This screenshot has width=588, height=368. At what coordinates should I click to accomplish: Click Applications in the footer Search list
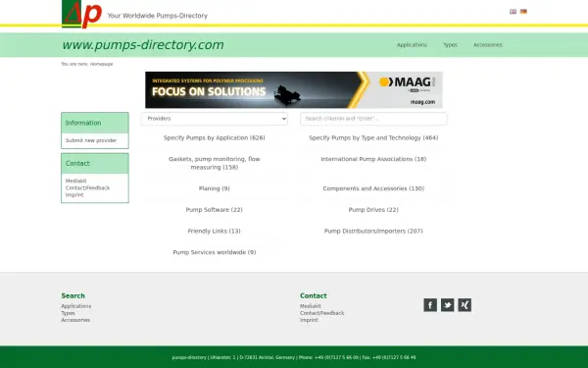76,306
